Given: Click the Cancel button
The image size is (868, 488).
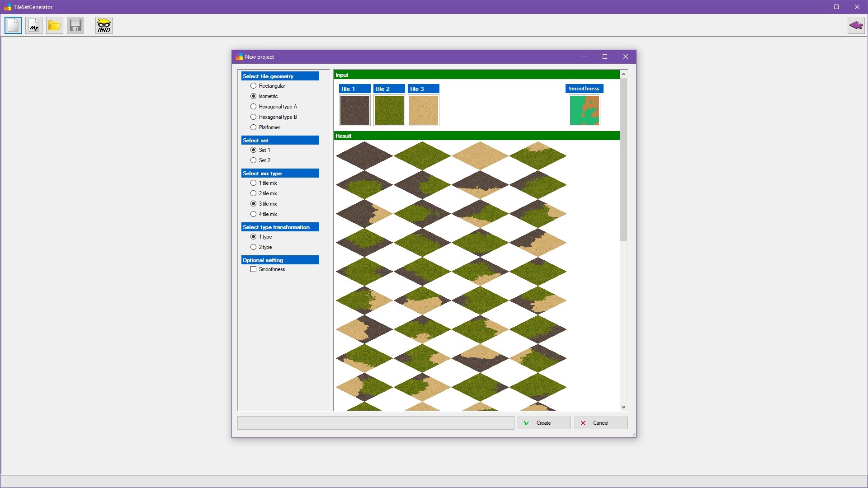Looking at the screenshot, I should [x=601, y=423].
